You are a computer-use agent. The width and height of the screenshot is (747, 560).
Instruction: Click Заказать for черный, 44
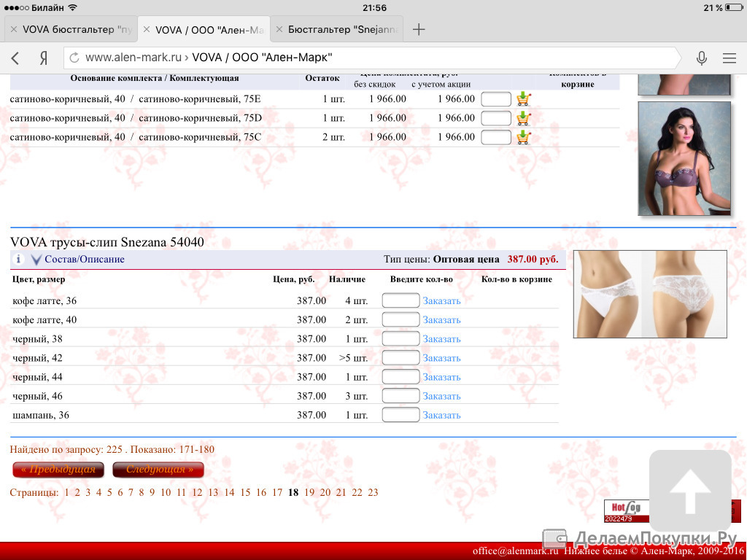coord(441,377)
